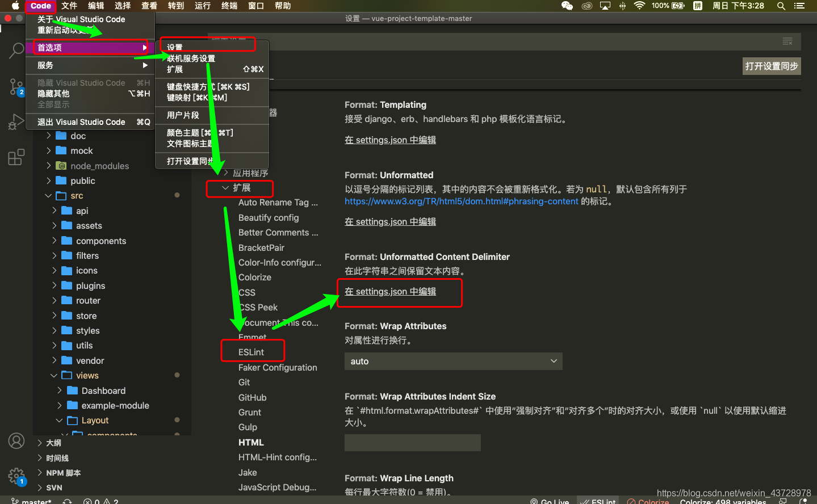Select BracketPair settings entry
Image resolution: width=817 pixels, height=504 pixels.
tap(261, 248)
